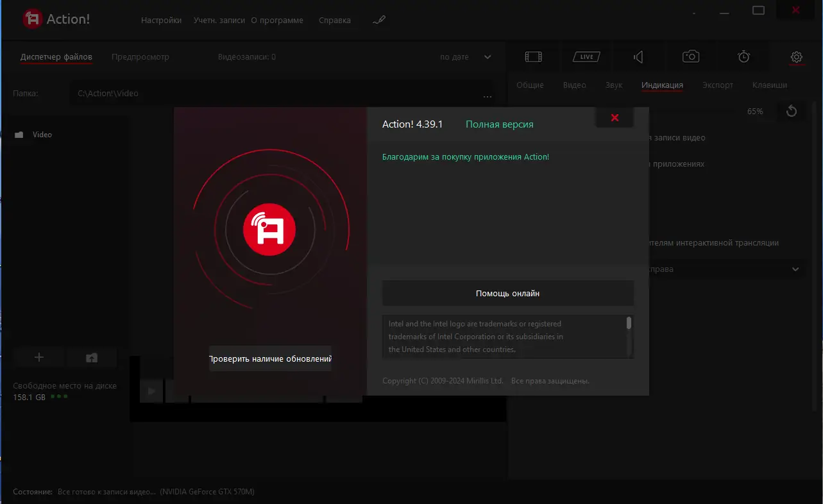The width and height of the screenshot is (823, 504).
Task: Add a new folder with the plus button
Action: coord(38,357)
